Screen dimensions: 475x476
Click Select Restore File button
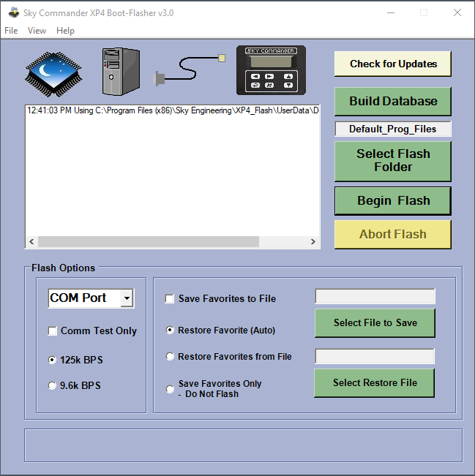(x=375, y=383)
